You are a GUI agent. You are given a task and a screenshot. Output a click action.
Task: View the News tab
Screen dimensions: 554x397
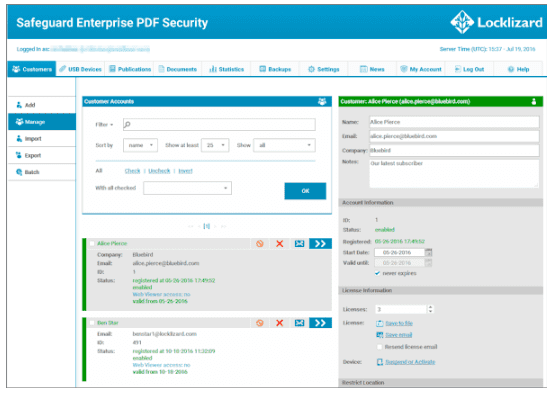[372, 69]
